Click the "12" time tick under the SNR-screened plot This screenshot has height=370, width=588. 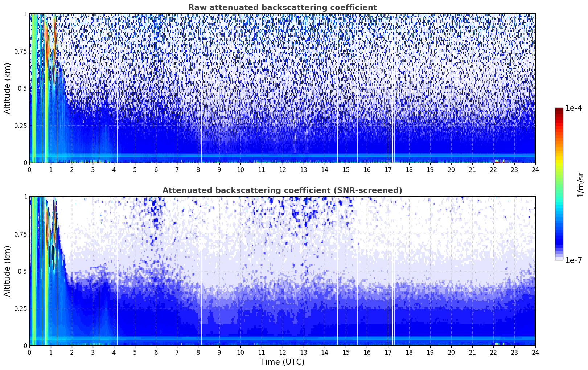(x=283, y=352)
